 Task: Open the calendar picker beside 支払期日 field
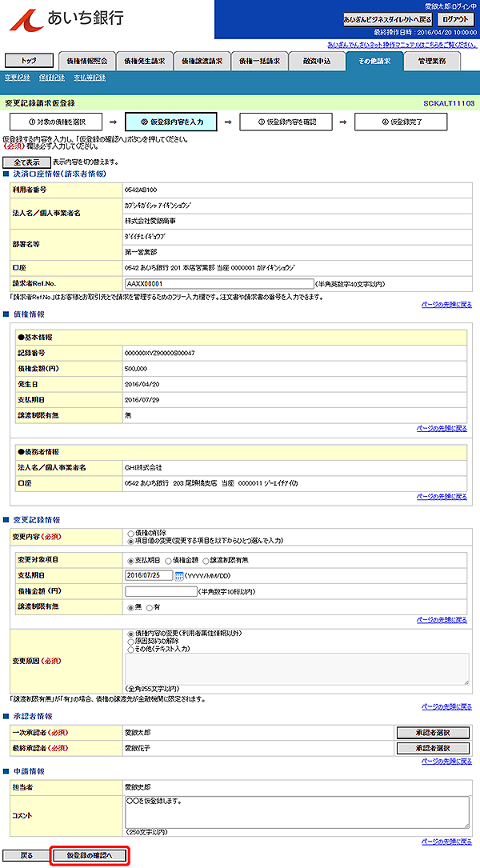coord(179,576)
